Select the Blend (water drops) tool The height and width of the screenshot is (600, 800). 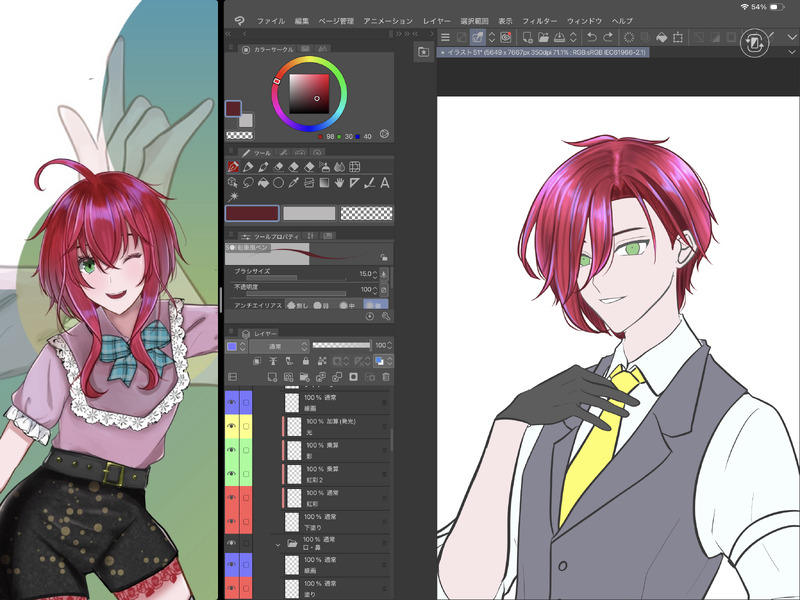[339, 167]
